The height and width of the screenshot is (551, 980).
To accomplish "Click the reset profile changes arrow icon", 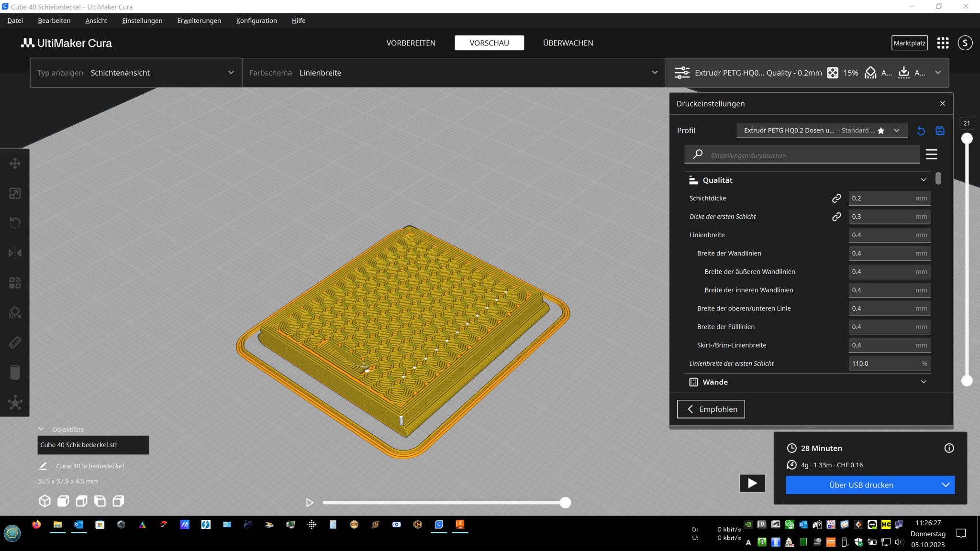I will (921, 131).
